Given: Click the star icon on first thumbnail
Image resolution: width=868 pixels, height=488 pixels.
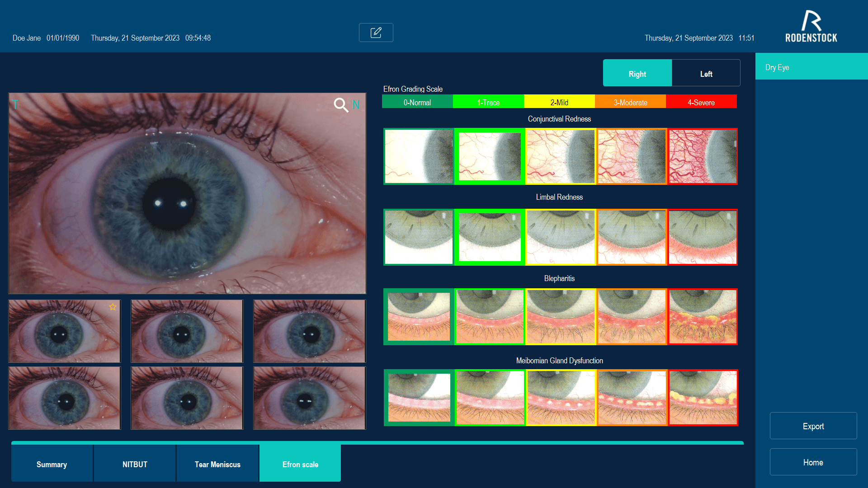Looking at the screenshot, I should coord(113,307).
